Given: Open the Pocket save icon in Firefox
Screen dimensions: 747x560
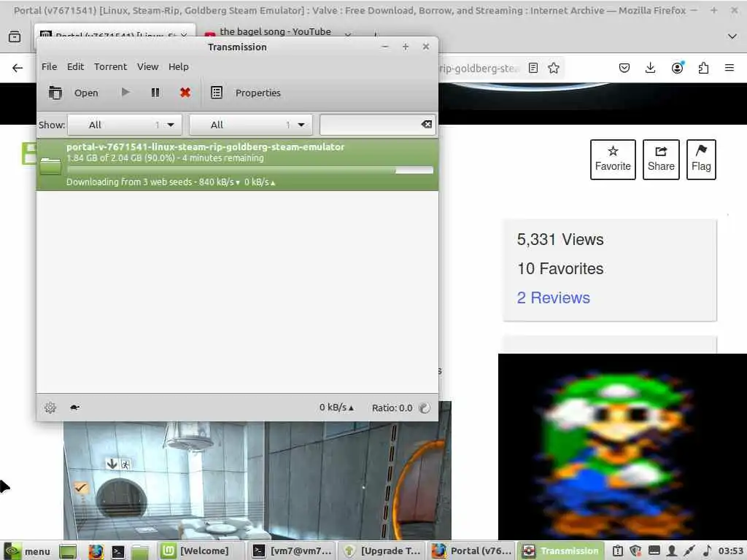Looking at the screenshot, I should point(624,68).
